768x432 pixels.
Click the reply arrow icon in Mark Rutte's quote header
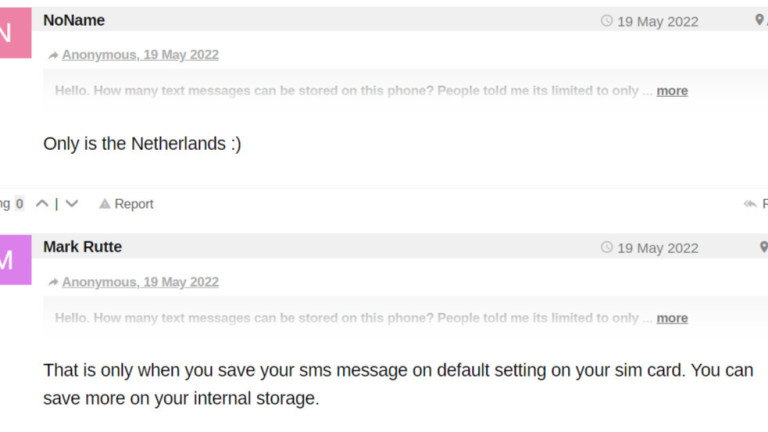pyautogui.click(x=53, y=283)
